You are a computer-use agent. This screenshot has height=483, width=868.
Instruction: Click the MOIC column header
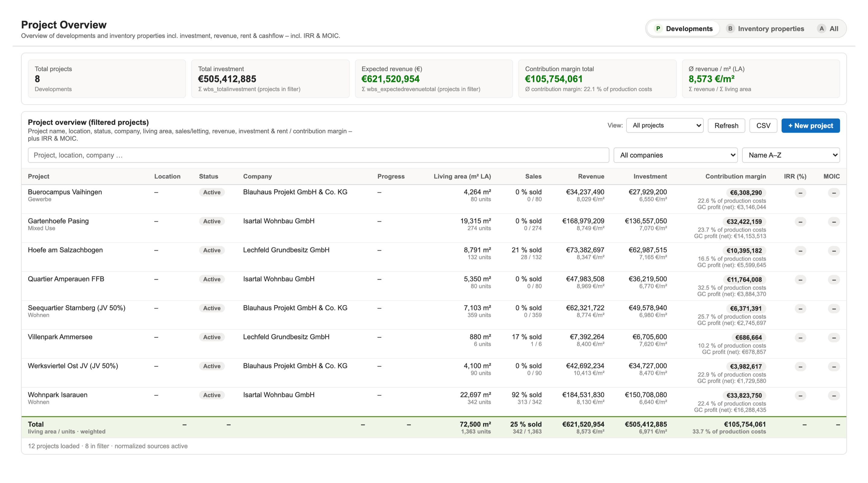(x=831, y=176)
